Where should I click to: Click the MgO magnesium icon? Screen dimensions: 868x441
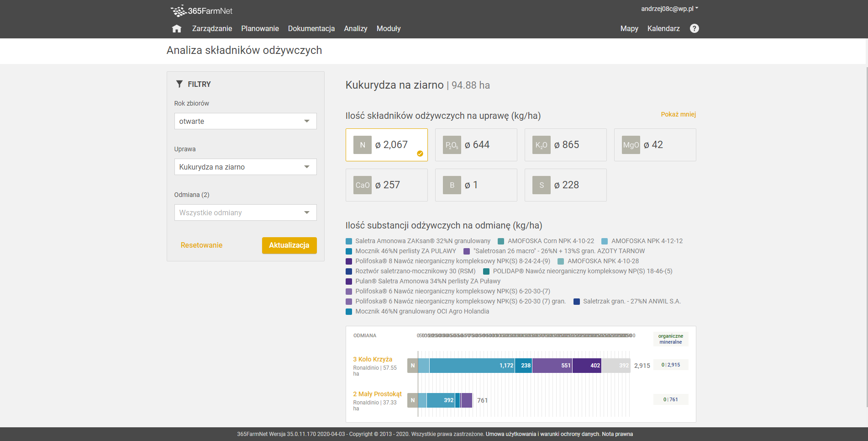[631, 145]
